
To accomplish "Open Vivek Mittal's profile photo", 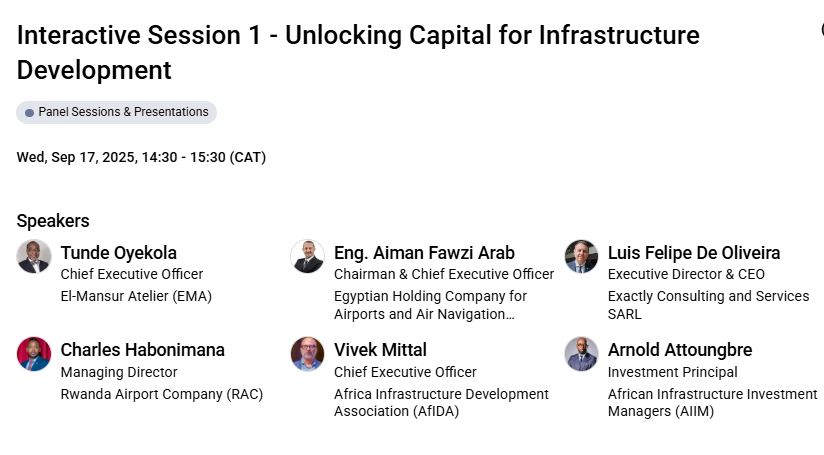I will pyautogui.click(x=307, y=354).
